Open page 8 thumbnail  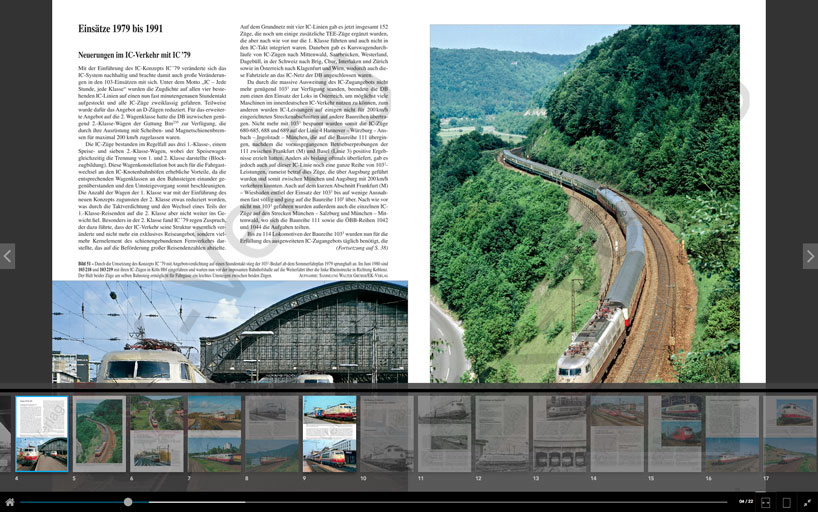click(x=272, y=433)
